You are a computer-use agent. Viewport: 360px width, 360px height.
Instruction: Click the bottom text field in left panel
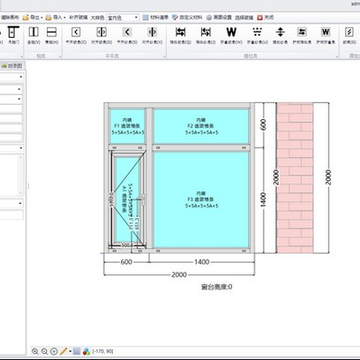point(11,215)
